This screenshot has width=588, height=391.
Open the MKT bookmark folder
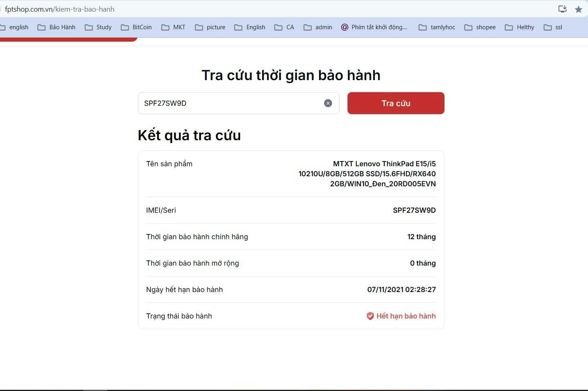[173, 27]
